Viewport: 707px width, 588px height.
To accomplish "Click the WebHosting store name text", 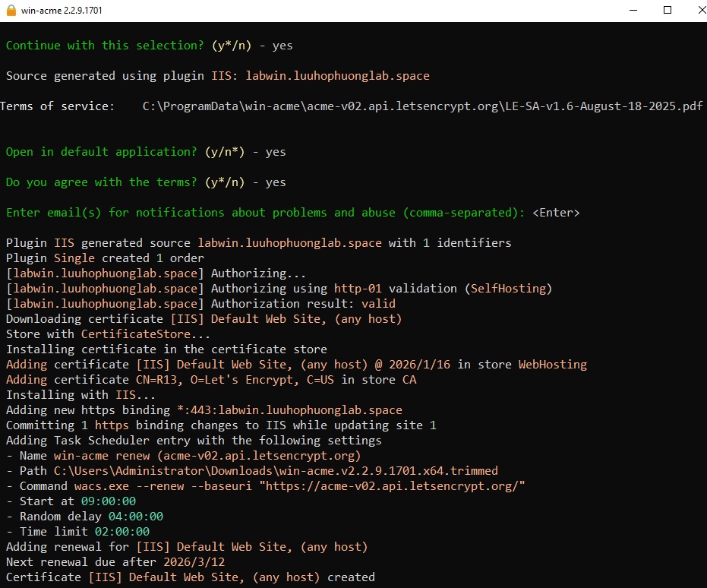I will (x=552, y=365).
